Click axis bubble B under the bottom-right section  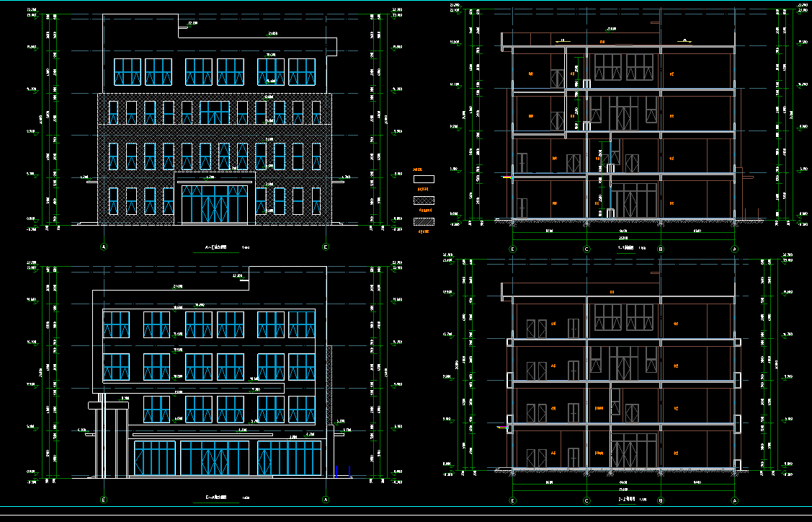661,500
